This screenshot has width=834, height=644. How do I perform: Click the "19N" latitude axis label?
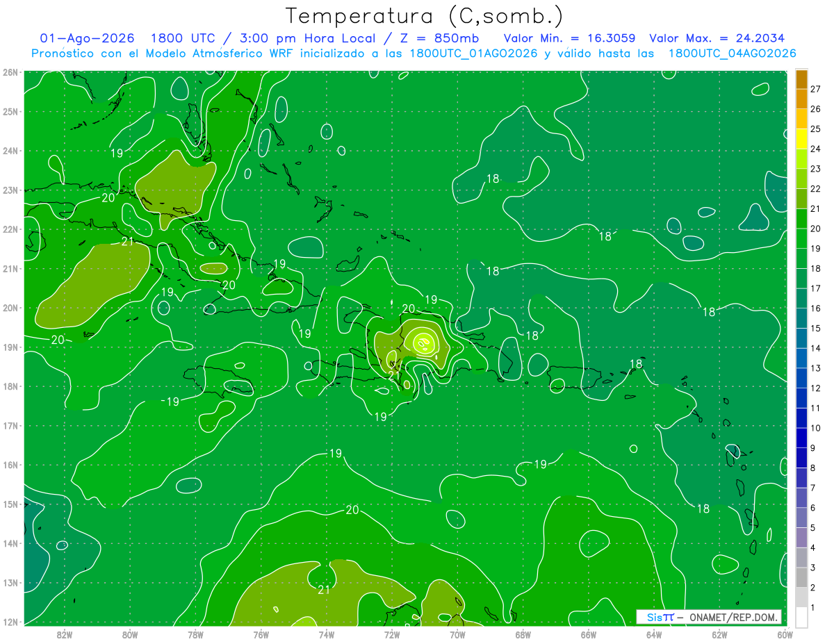point(10,347)
